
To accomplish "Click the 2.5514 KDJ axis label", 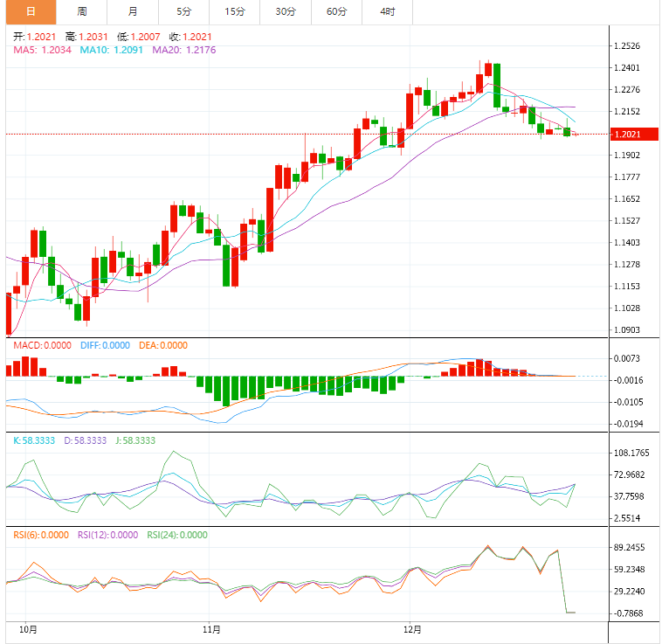I will (x=627, y=518).
